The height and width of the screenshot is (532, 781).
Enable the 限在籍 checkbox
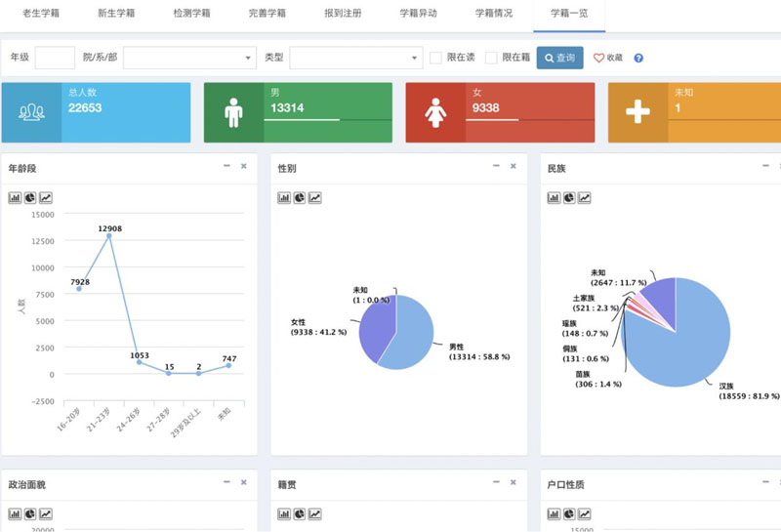(491, 58)
